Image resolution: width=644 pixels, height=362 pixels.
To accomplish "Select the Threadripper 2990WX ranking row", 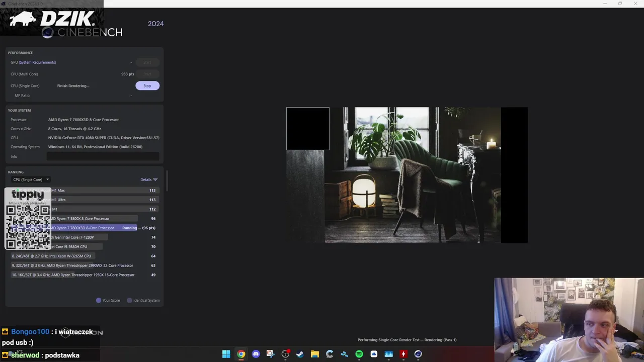I will point(84,265).
